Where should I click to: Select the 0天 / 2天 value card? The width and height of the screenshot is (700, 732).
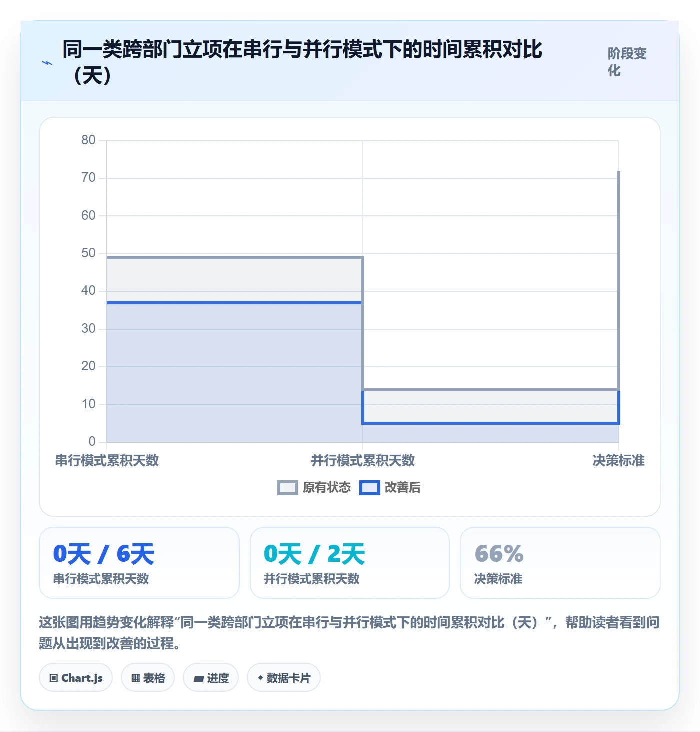350,563
